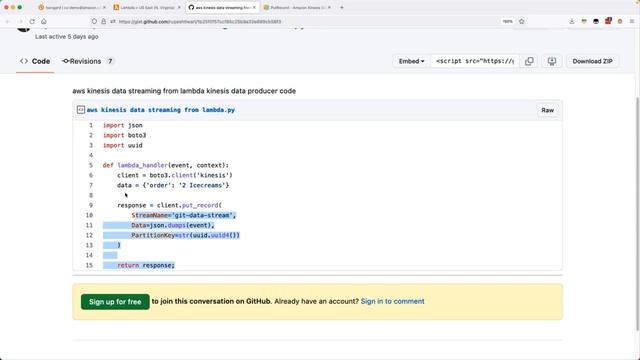Open the browser hamburger menu
Screen dimensions: 640x360
tap(631, 21)
